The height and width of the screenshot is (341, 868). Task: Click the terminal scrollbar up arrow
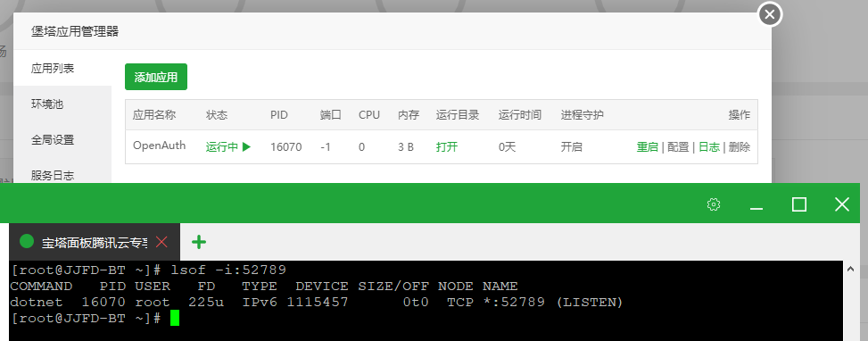pos(851,269)
